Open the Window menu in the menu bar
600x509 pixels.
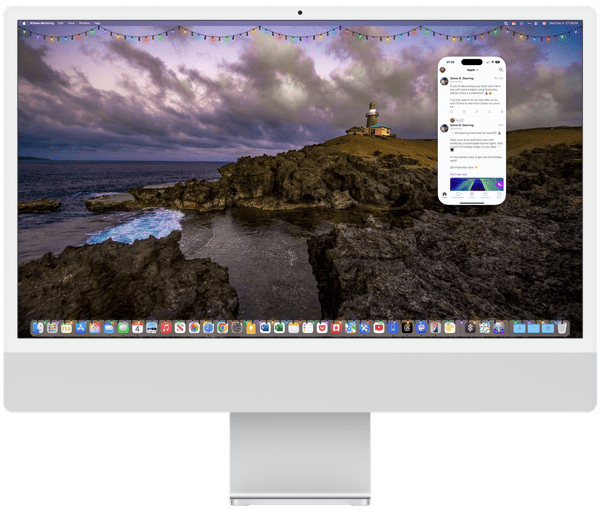pos(84,23)
